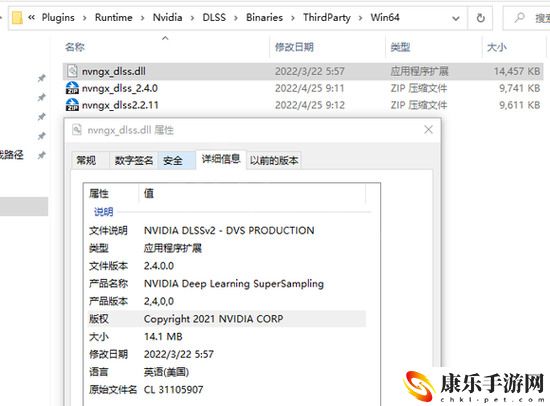Go to Runtime in the breadcrumb
This screenshot has width=550, height=406.
[x=114, y=18]
